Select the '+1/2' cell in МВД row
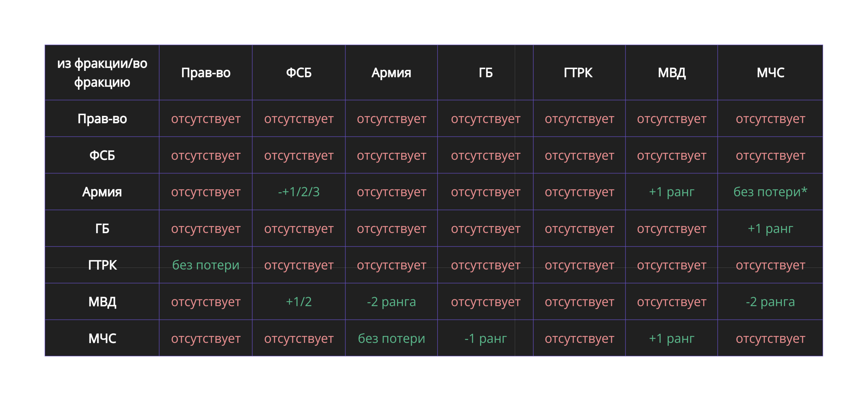 pyautogui.click(x=299, y=302)
